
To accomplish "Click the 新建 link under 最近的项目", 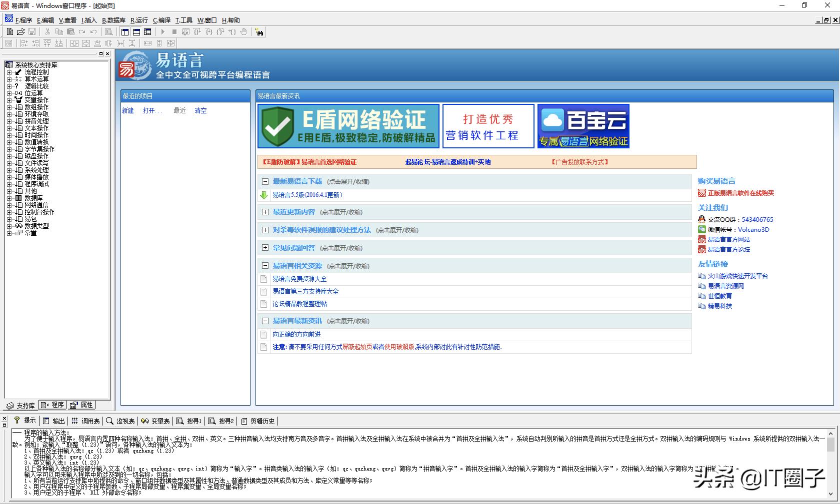I will (x=128, y=110).
